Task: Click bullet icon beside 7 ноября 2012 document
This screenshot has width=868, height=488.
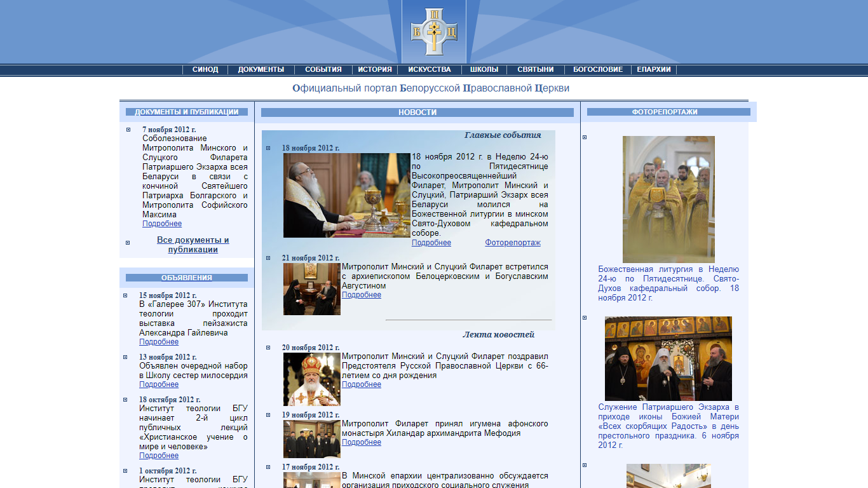Action: 128,130
